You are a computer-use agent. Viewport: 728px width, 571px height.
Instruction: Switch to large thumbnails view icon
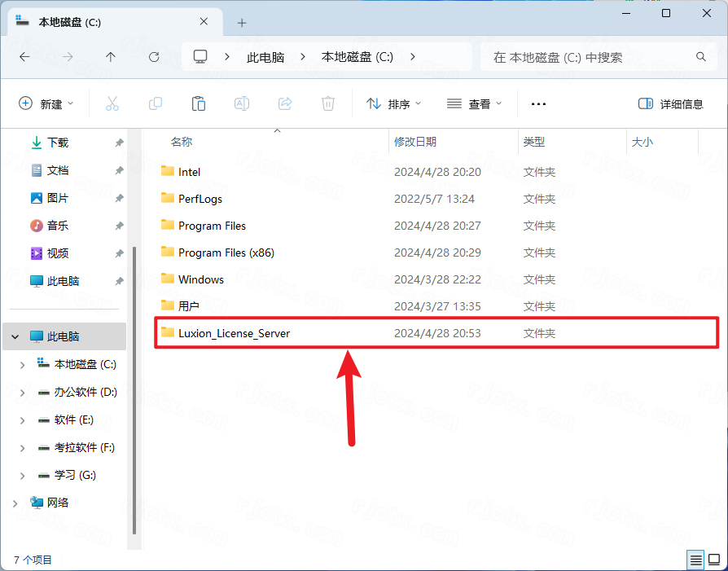point(714,560)
